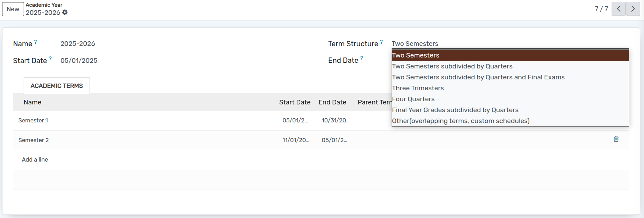Delete Semester 2 with trash icon
Image resolution: width=644 pixels, height=218 pixels.
click(616, 139)
